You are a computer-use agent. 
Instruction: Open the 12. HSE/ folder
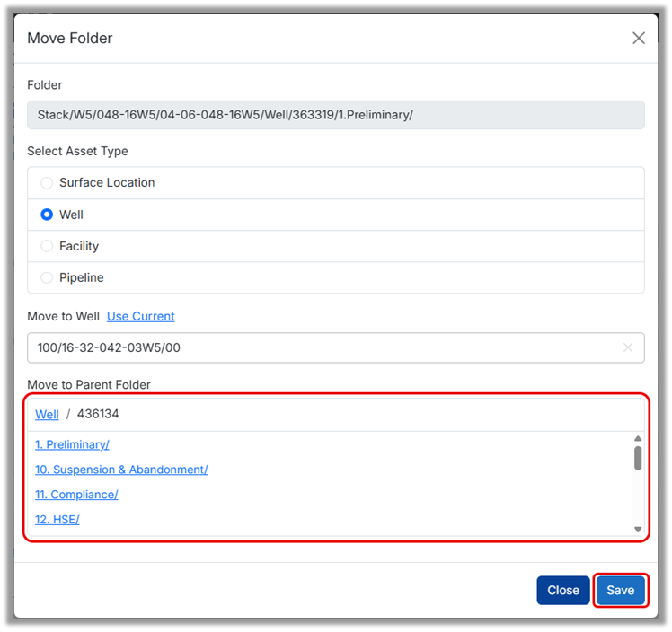coord(57,520)
